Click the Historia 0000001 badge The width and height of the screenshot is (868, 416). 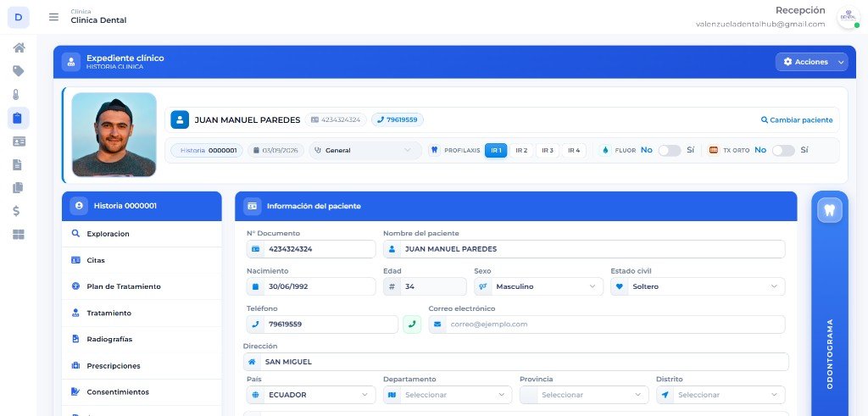coord(207,151)
